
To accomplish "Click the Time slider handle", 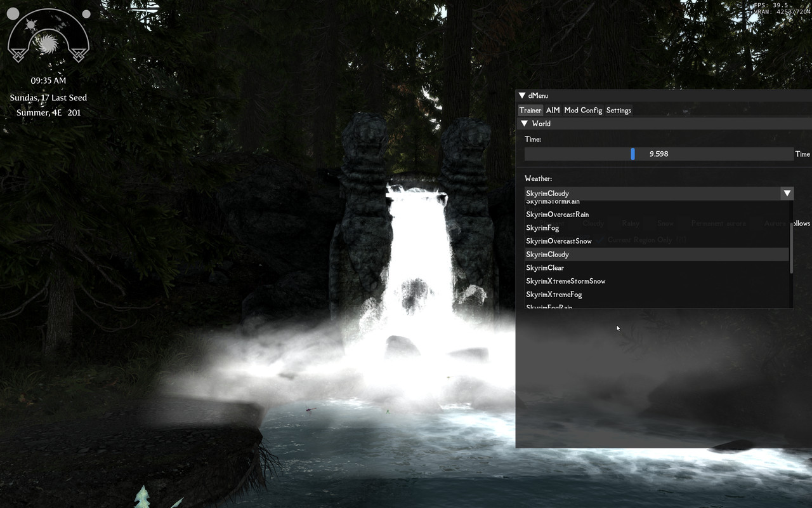I will click(x=632, y=154).
